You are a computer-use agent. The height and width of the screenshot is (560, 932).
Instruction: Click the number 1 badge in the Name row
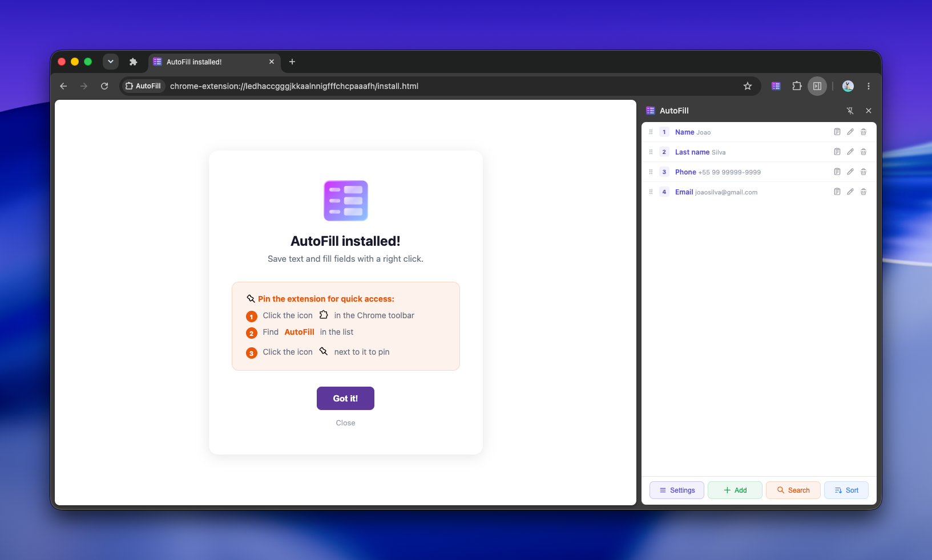tap(664, 132)
